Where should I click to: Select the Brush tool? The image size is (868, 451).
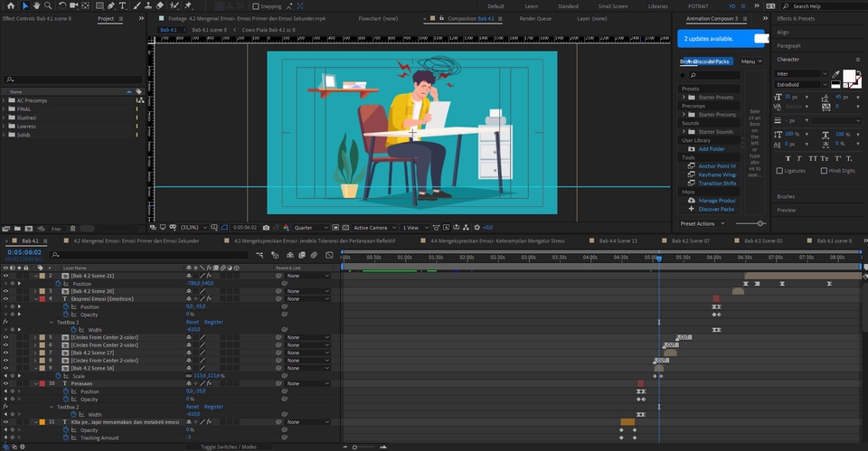(137, 5)
